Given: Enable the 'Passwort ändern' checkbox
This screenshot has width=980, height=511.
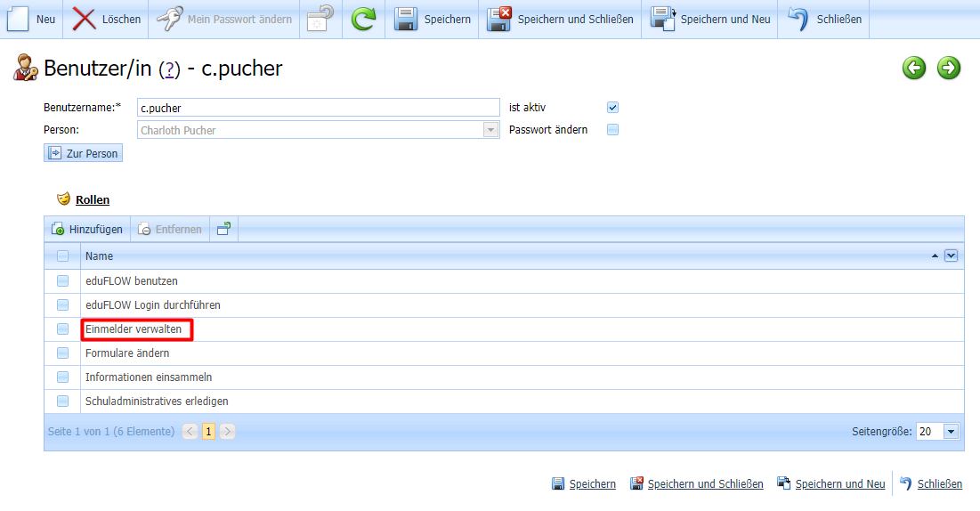Looking at the screenshot, I should [x=612, y=130].
